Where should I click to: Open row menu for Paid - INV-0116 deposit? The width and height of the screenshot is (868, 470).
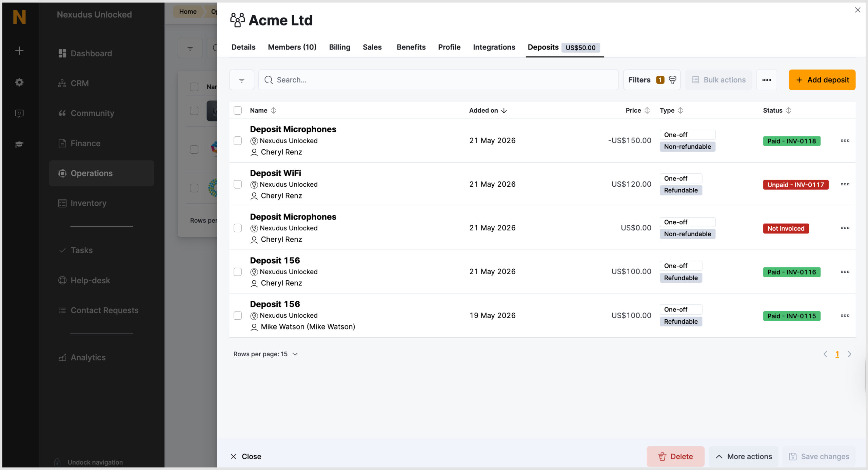[845, 272]
